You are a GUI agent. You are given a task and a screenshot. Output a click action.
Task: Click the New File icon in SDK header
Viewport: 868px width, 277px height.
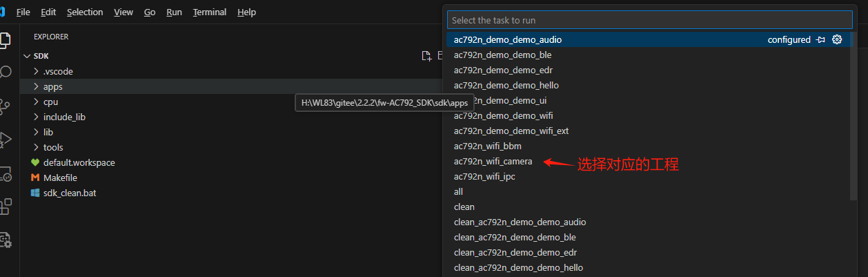pyautogui.click(x=426, y=56)
